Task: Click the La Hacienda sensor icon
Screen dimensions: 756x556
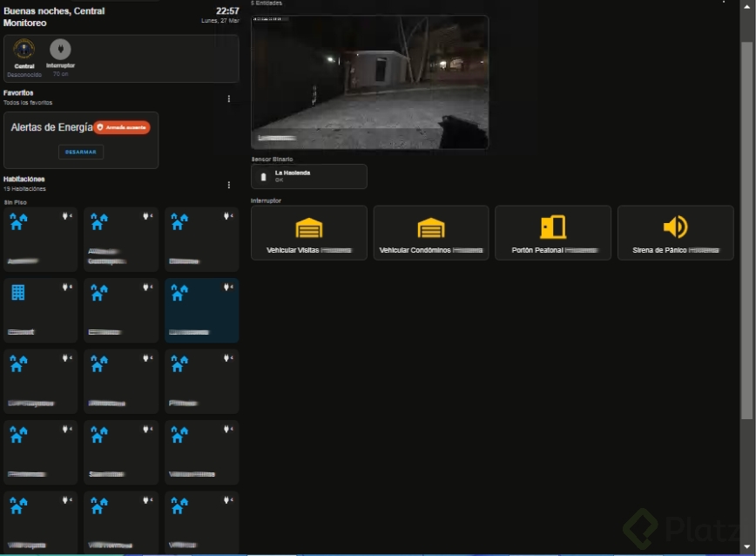Action: [263, 177]
